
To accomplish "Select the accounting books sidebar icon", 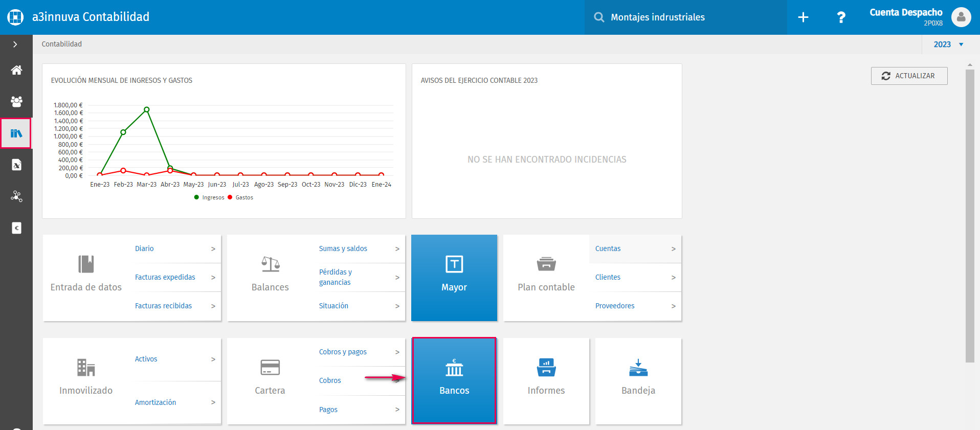I will click(x=16, y=133).
